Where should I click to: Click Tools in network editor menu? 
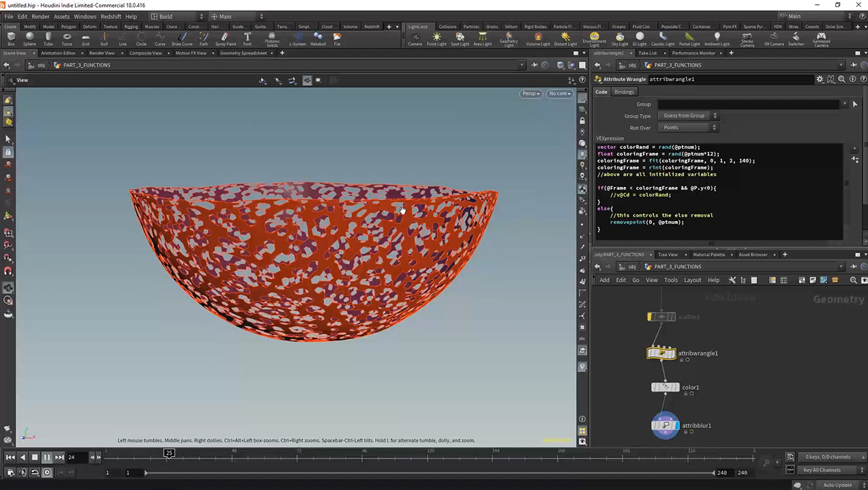pos(671,280)
